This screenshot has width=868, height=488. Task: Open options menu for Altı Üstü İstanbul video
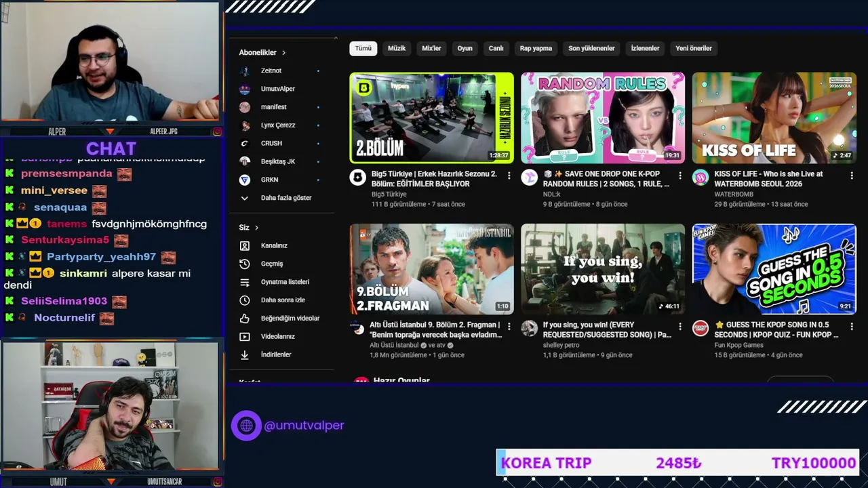pyautogui.click(x=509, y=327)
